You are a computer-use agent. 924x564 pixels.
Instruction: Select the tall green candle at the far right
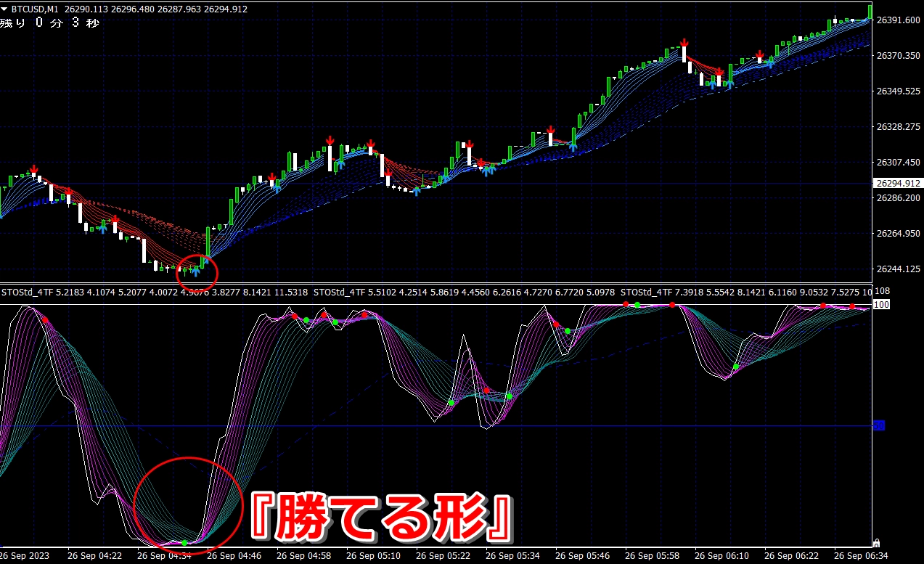click(870, 12)
